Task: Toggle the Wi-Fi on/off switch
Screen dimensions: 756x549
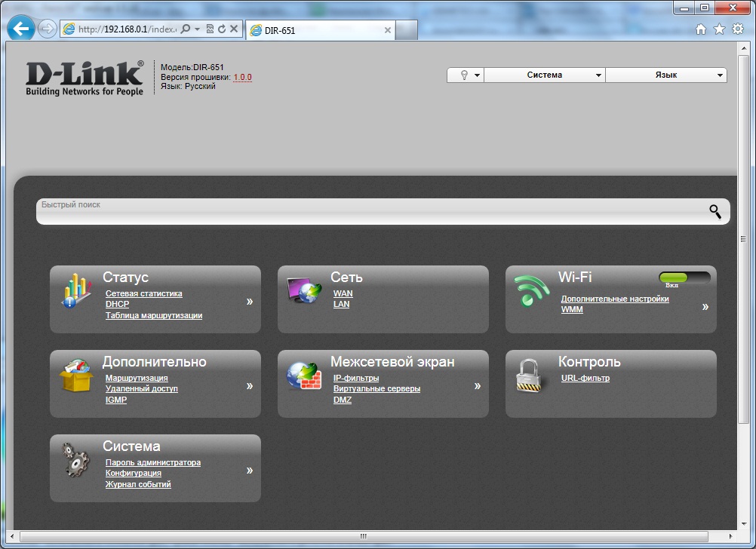Action: pyautogui.click(x=684, y=278)
